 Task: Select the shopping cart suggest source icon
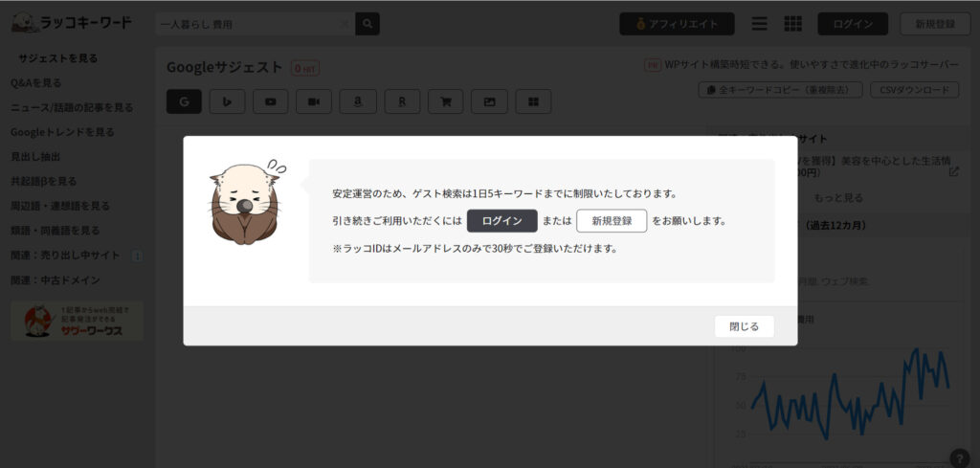[446, 101]
